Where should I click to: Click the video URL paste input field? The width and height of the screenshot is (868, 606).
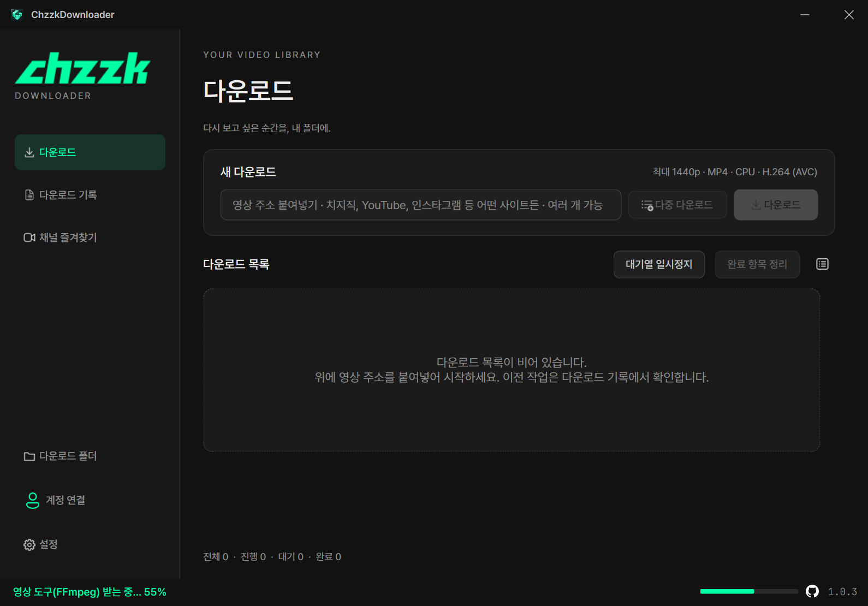pos(421,205)
